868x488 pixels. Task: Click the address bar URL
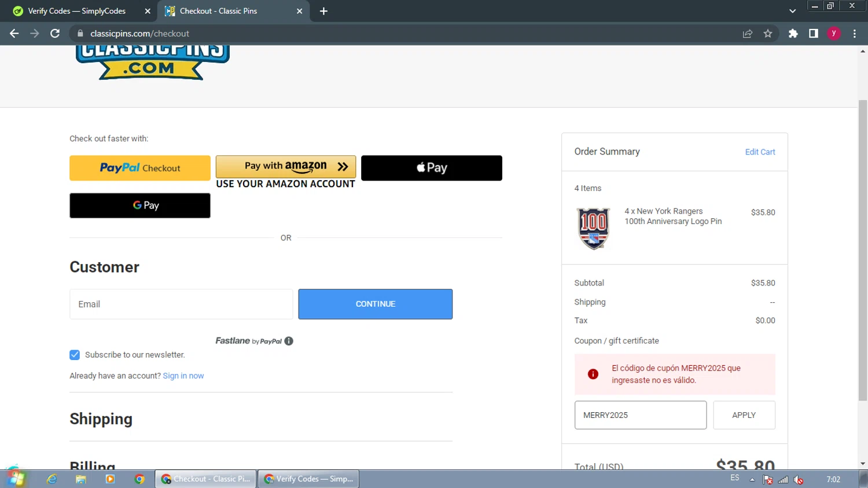[139, 34]
